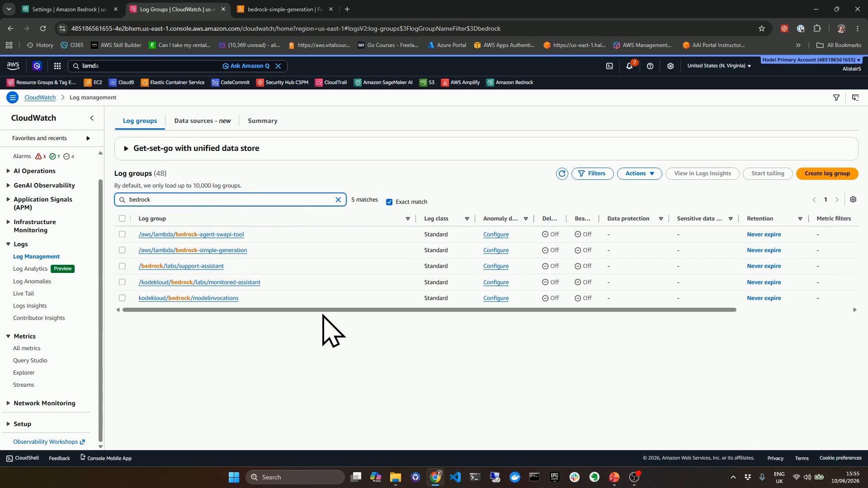Open table preferences gear icon
This screenshot has height=488, width=868.
point(853,200)
